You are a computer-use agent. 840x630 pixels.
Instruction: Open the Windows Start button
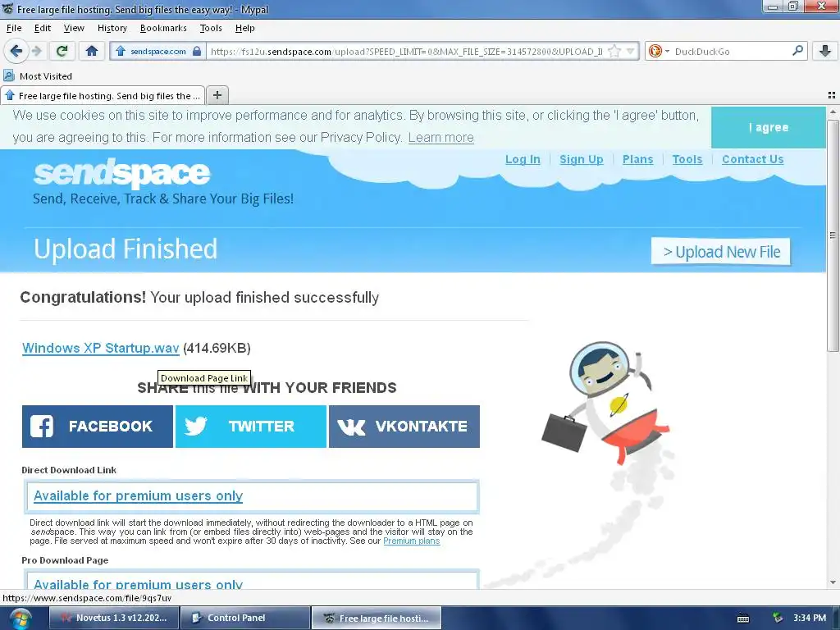click(x=20, y=619)
